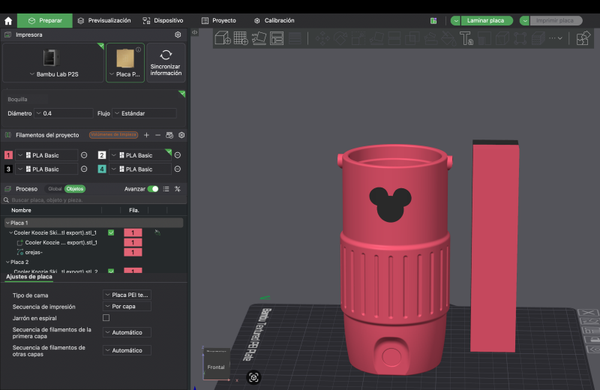Open filament 4 PLA Basic dropdown
The width and height of the screenshot is (600, 390).
tap(140, 169)
